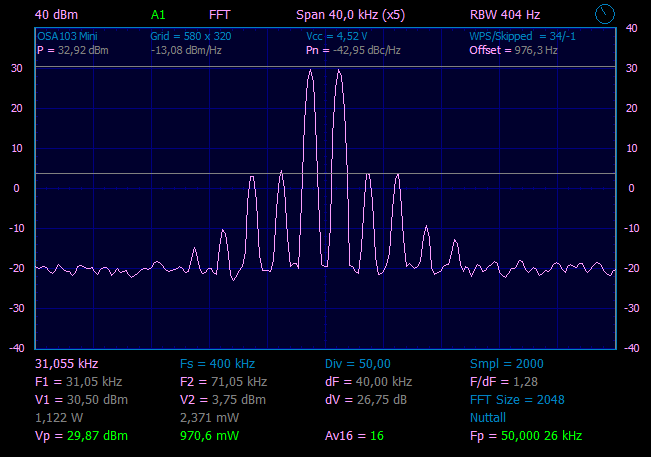Click the 40 dBm reference level label
Screen dimensions: 651x457
56,15
